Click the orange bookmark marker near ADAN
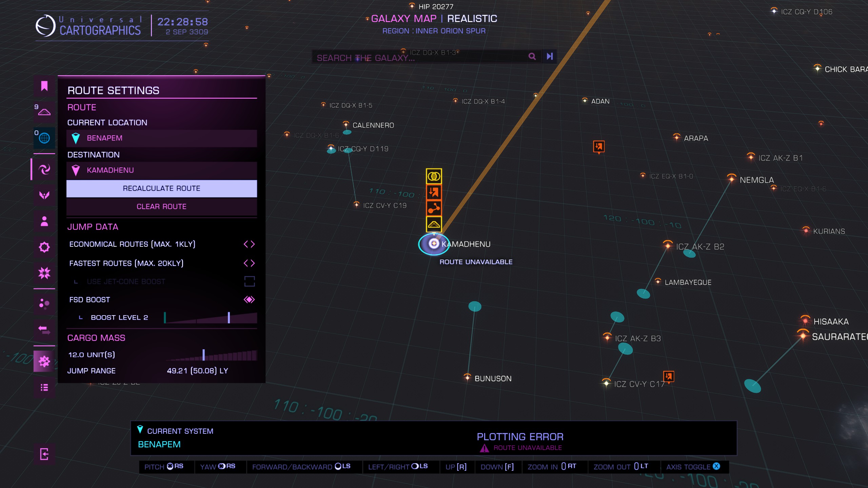This screenshot has width=868, height=488. tap(599, 147)
